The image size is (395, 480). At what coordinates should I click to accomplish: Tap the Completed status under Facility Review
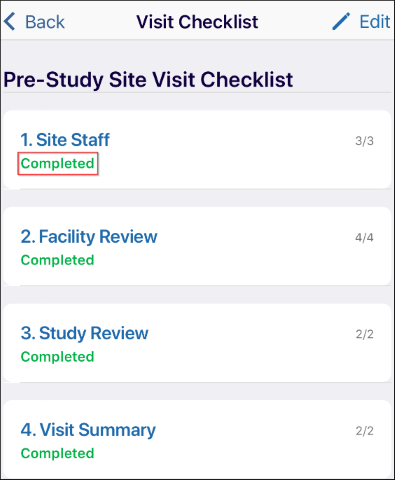coord(57,260)
